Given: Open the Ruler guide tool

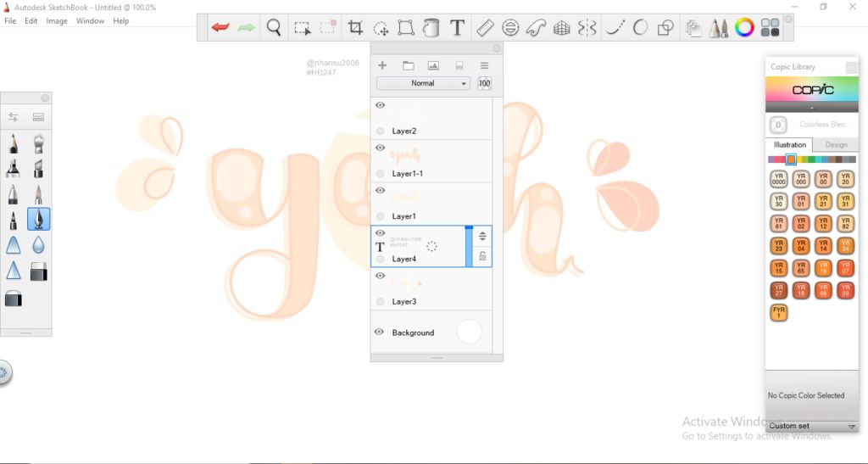Looking at the screenshot, I should (485, 27).
